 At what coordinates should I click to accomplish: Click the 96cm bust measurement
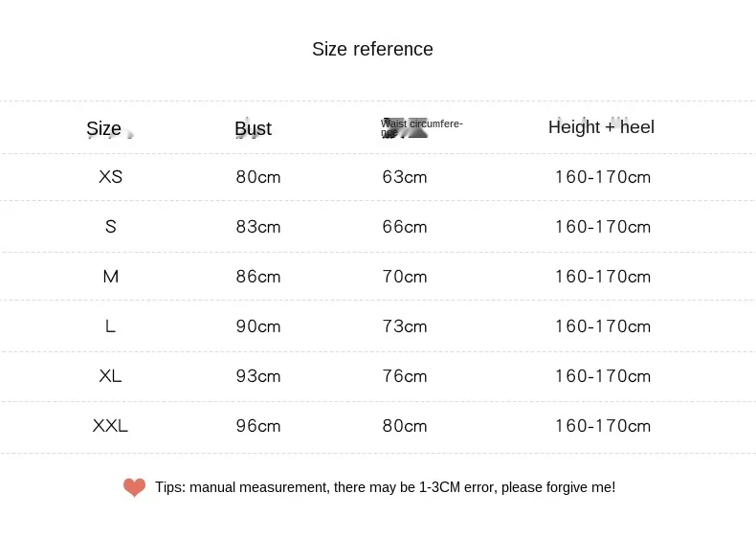click(x=258, y=426)
